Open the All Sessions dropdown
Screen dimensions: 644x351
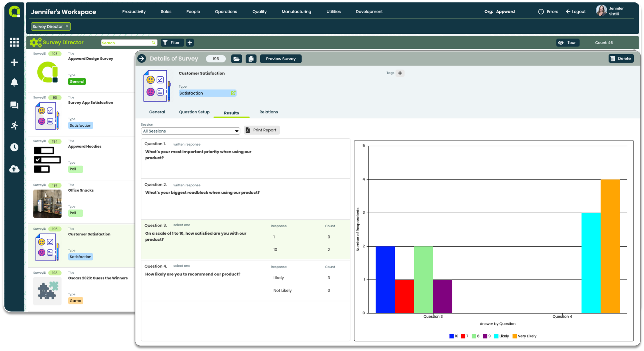pyautogui.click(x=190, y=131)
